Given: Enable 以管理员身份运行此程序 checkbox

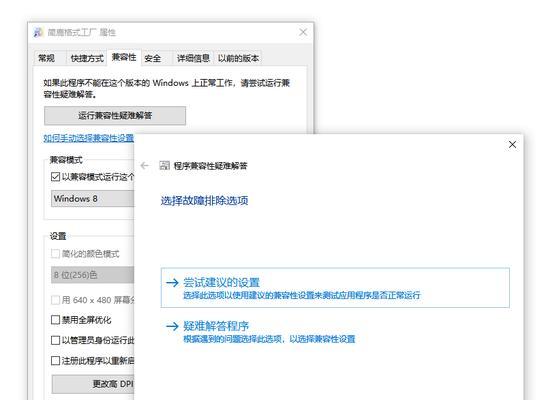Looking at the screenshot, I should pyautogui.click(x=55, y=340).
